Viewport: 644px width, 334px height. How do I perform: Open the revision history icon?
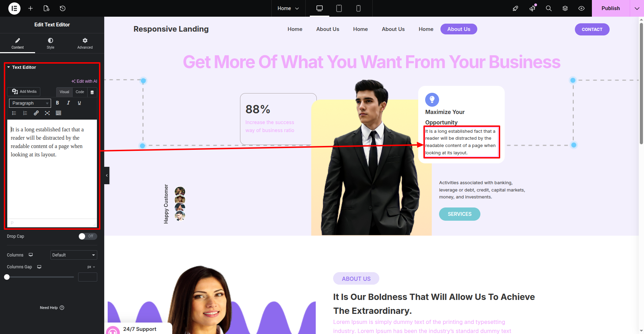[x=63, y=8]
